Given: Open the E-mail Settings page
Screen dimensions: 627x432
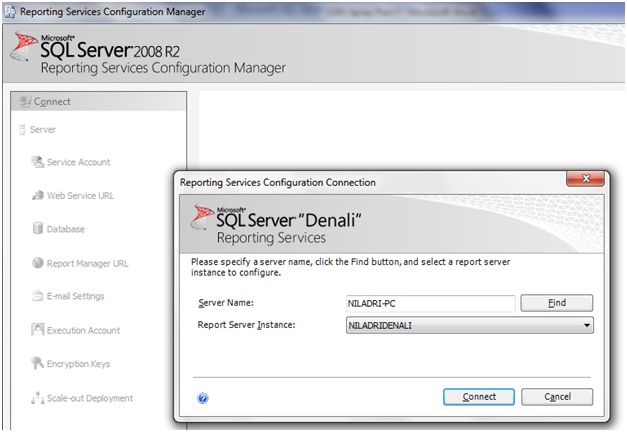Looking at the screenshot, I should point(76,296).
